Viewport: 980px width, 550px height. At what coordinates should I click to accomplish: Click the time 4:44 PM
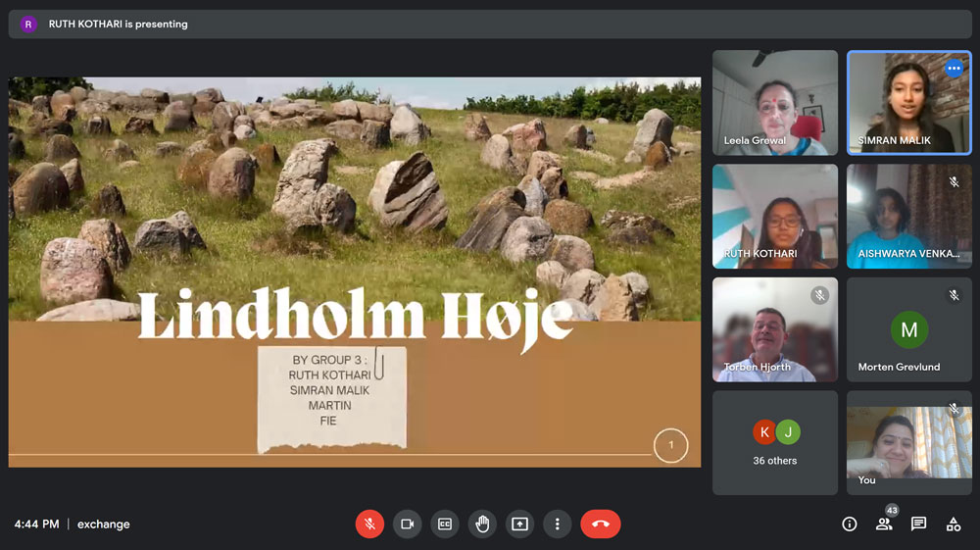[37, 524]
